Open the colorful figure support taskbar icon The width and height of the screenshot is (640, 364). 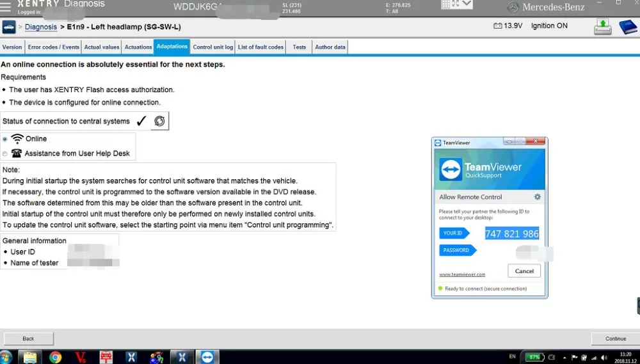pyautogui.click(x=156, y=358)
